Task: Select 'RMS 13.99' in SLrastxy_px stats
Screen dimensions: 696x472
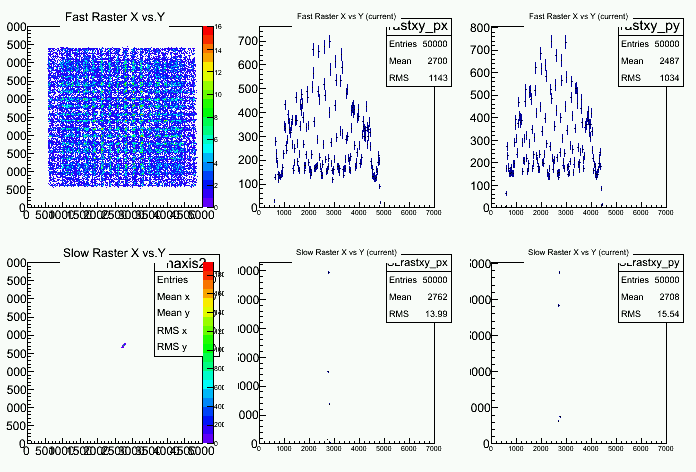Action: [x=419, y=313]
